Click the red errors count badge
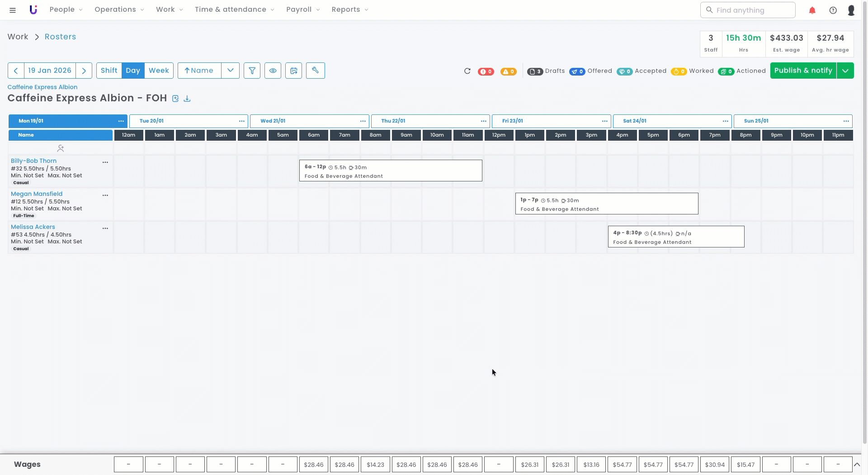The height and width of the screenshot is (475, 868). [x=486, y=71]
